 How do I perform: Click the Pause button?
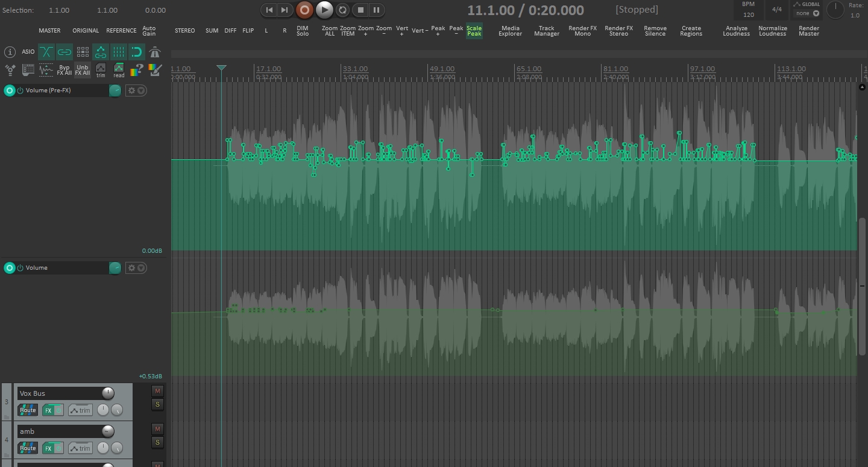(376, 10)
